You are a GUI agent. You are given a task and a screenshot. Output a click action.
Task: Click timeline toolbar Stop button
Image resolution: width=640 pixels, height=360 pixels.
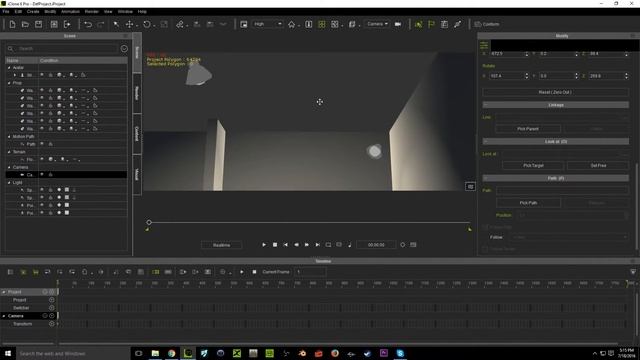(254, 272)
